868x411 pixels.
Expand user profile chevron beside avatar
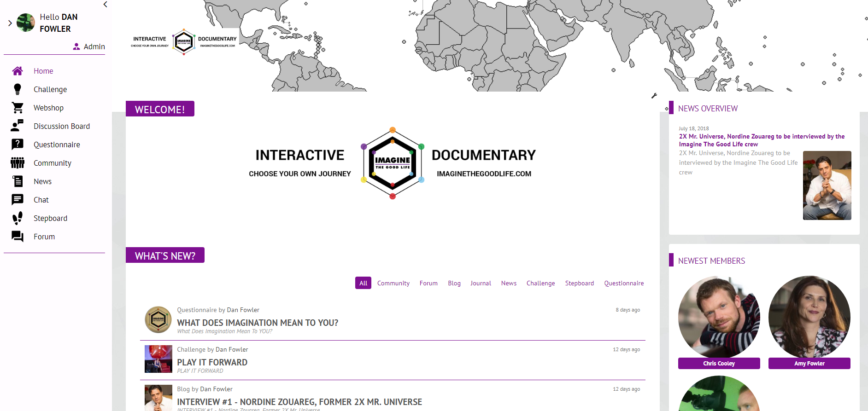[10, 23]
